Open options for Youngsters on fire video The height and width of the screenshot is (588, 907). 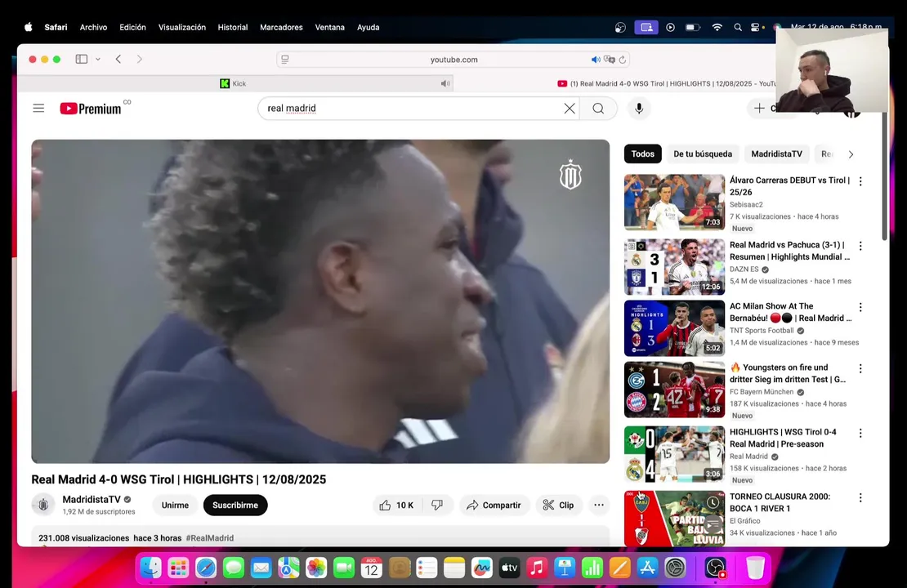(x=860, y=368)
